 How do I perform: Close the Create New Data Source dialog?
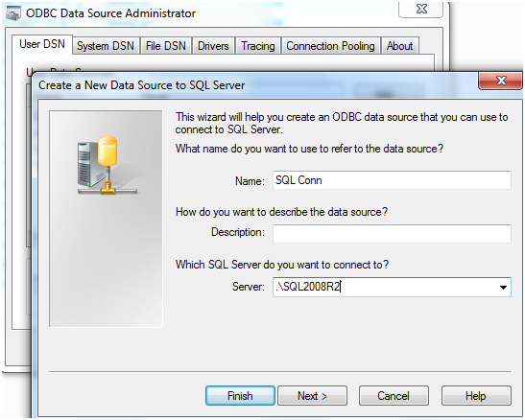[500, 81]
